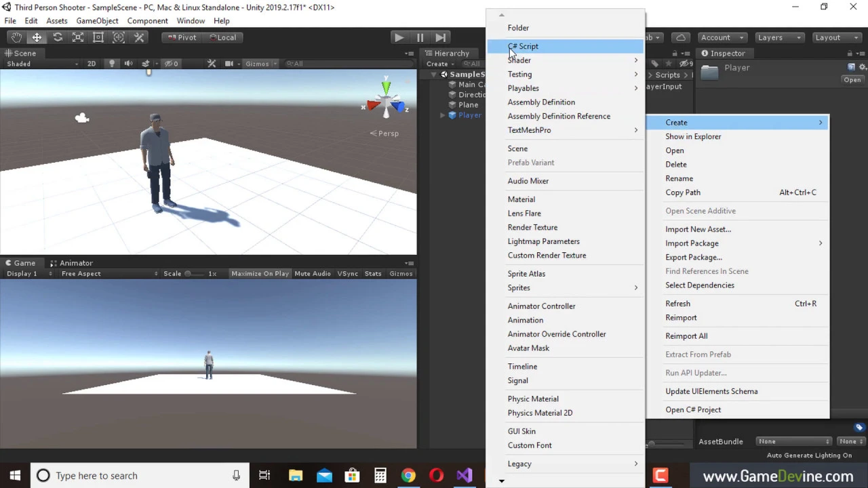868x488 pixels.
Task: Toggle Stats overlay in Game view
Action: click(373, 274)
